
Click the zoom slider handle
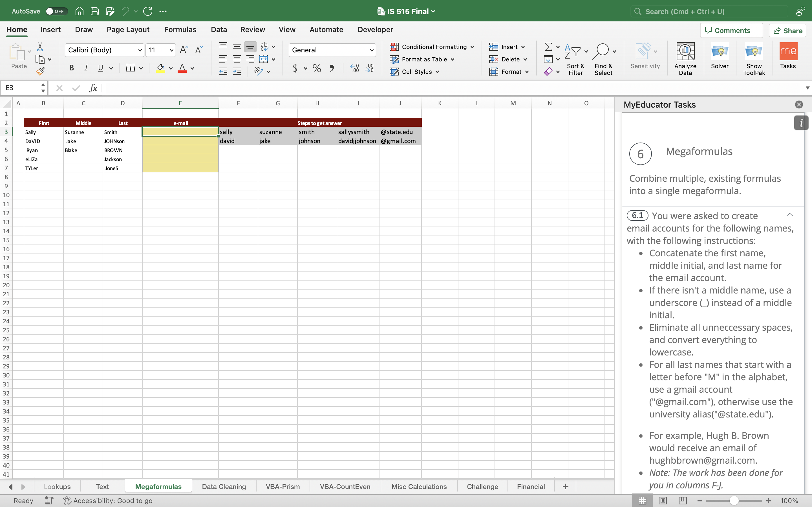coord(734,501)
